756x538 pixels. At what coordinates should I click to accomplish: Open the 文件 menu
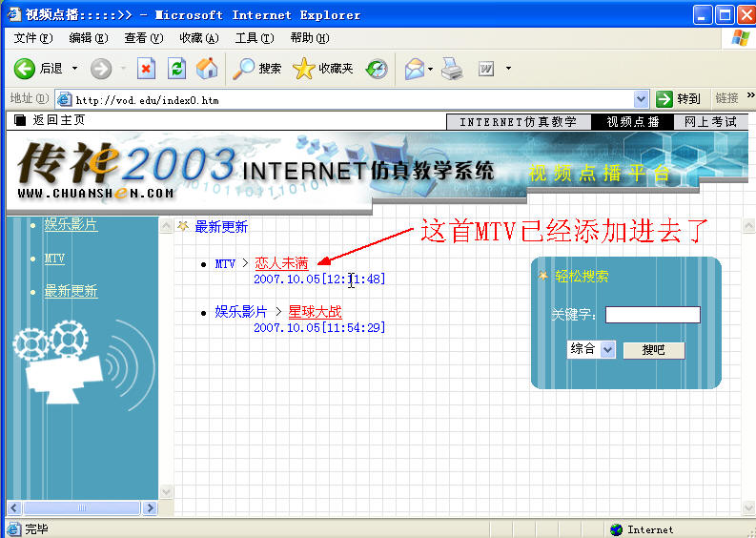[x=33, y=38]
